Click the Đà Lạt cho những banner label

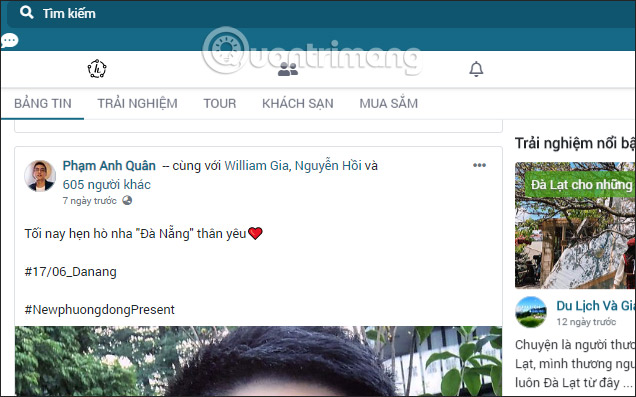coord(580,185)
